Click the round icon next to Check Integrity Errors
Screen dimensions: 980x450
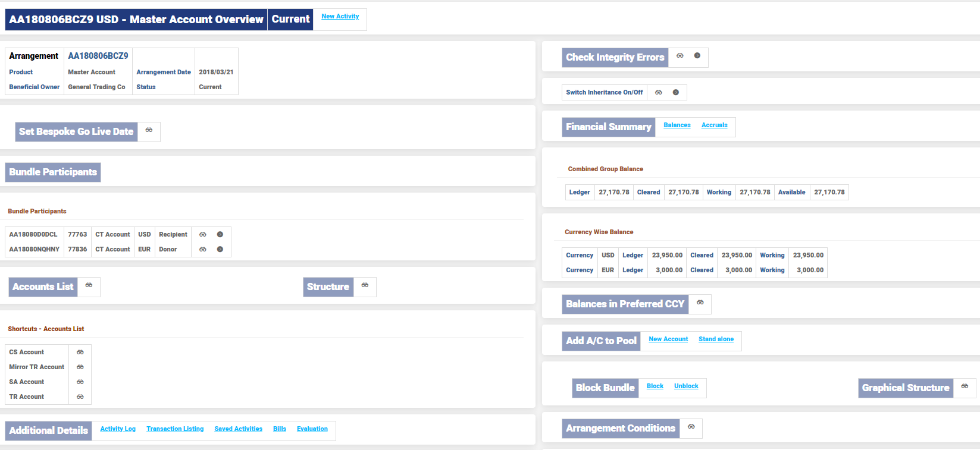click(697, 56)
